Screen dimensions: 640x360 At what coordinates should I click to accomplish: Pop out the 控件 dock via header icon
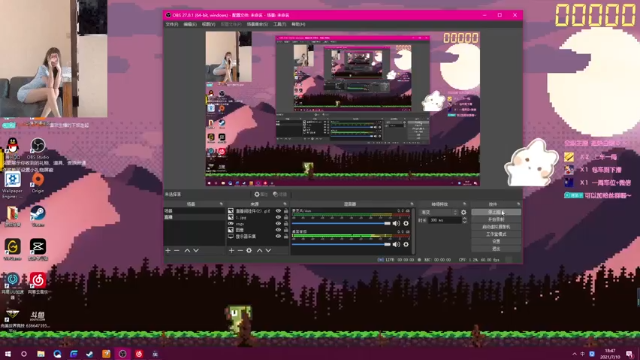tap(518, 204)
